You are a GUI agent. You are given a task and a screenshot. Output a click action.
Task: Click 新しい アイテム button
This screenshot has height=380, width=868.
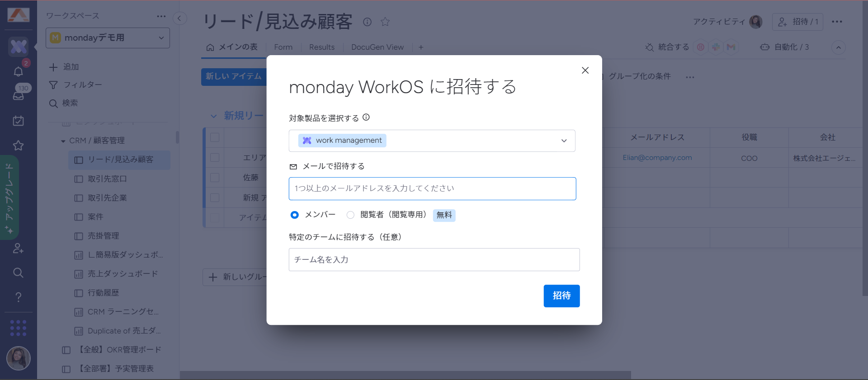234,77
